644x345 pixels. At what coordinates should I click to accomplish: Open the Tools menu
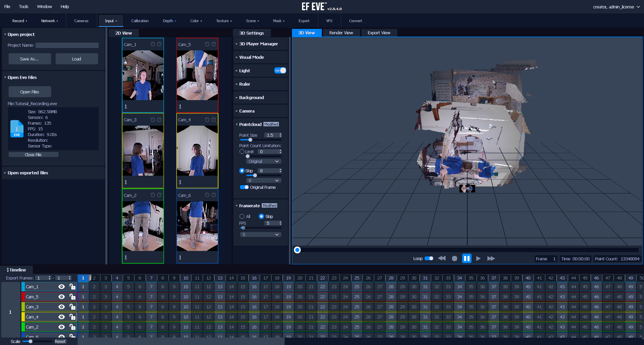coord(23,6)
